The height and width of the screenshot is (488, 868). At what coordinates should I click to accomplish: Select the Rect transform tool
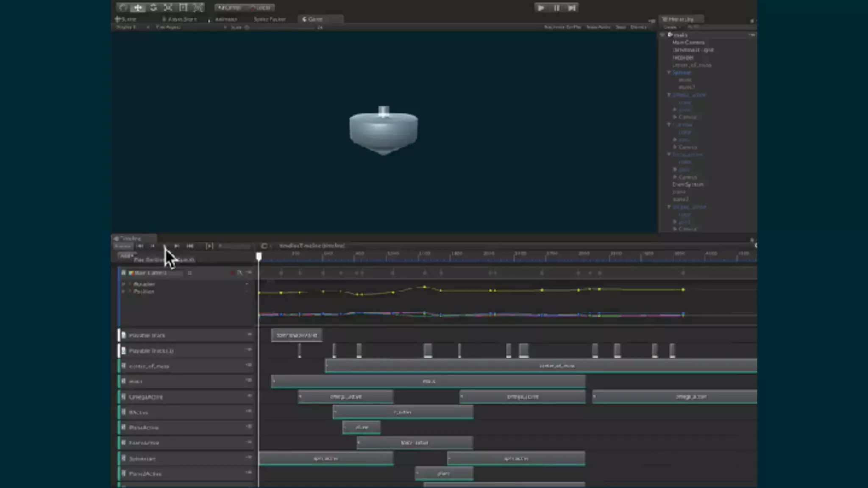(x=183, y=8)
